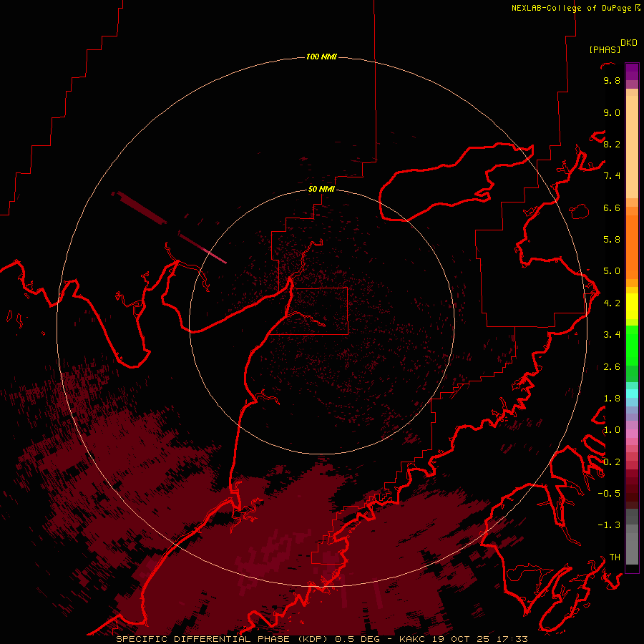Viewport: 644px width, 644px height.
Task: Click the 1.0 value on the scale
Action: point(612,430)
